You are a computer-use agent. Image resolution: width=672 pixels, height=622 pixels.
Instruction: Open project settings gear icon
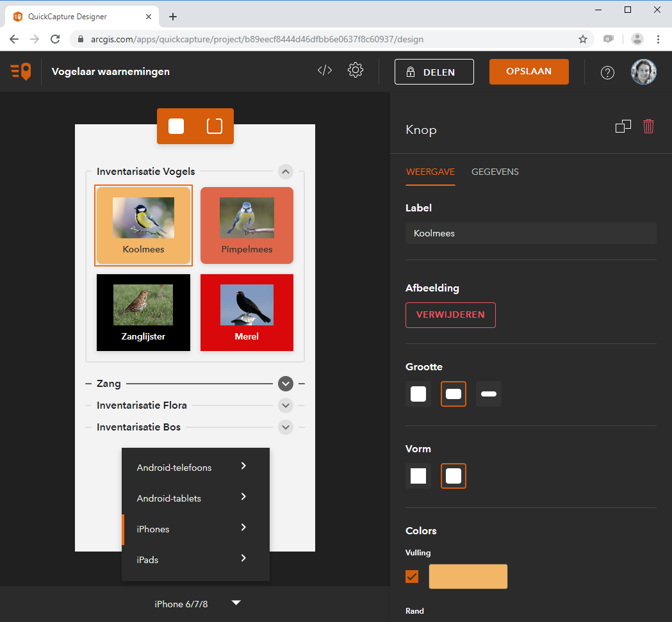(356, 70)
